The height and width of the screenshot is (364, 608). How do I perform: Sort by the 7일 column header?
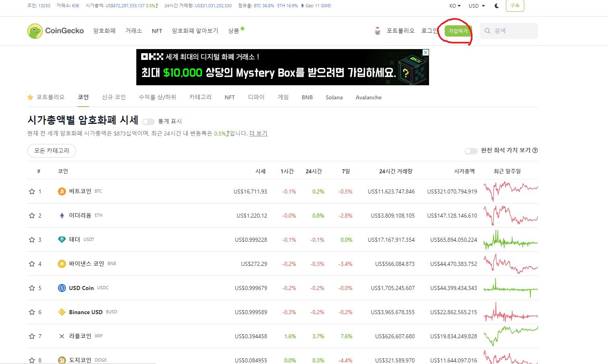[x=346, y=171]
